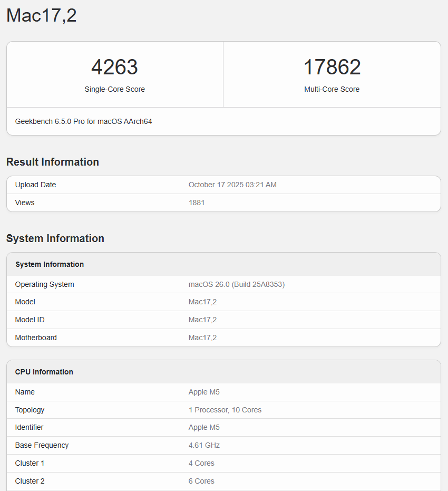Click the Result Information heading
This screenshot has height=491, width=448.
coord(53,162)
